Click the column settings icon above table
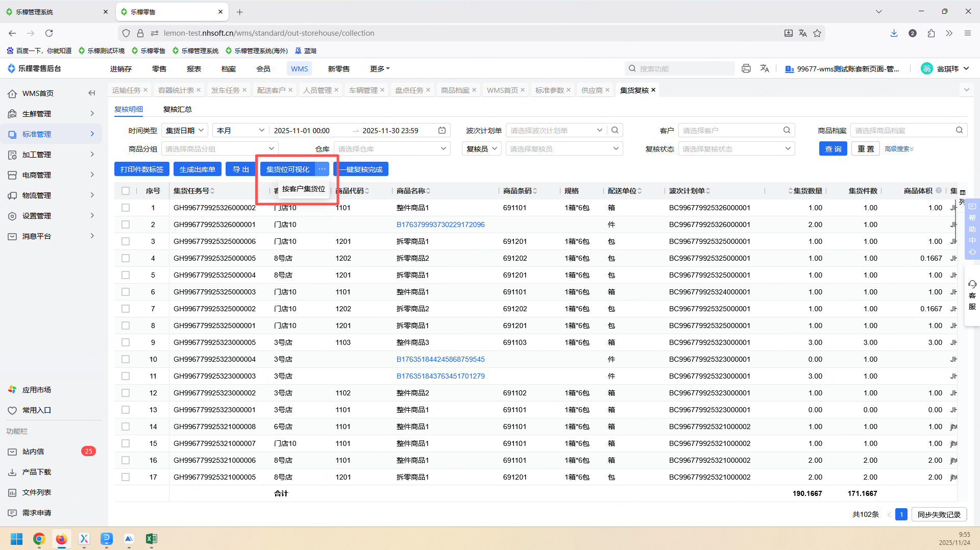The height and width of the screenshot is (550, 980). 963,192
